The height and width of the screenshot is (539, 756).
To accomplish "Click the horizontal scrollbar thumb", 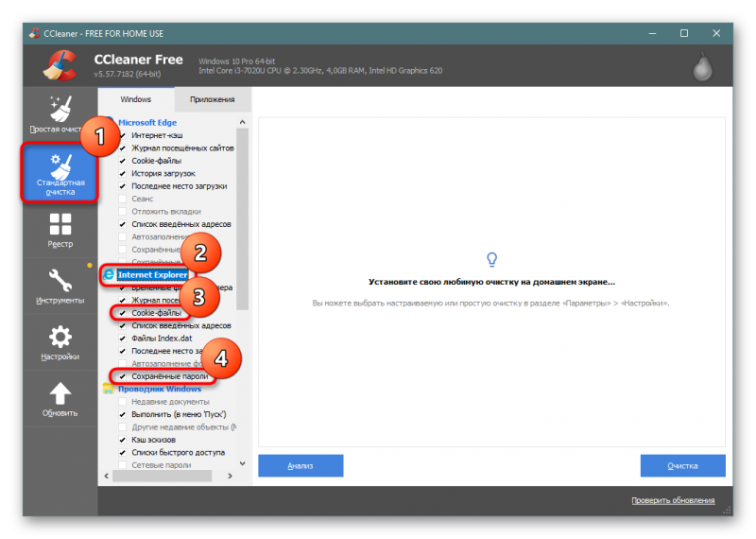I will (162, 476).
